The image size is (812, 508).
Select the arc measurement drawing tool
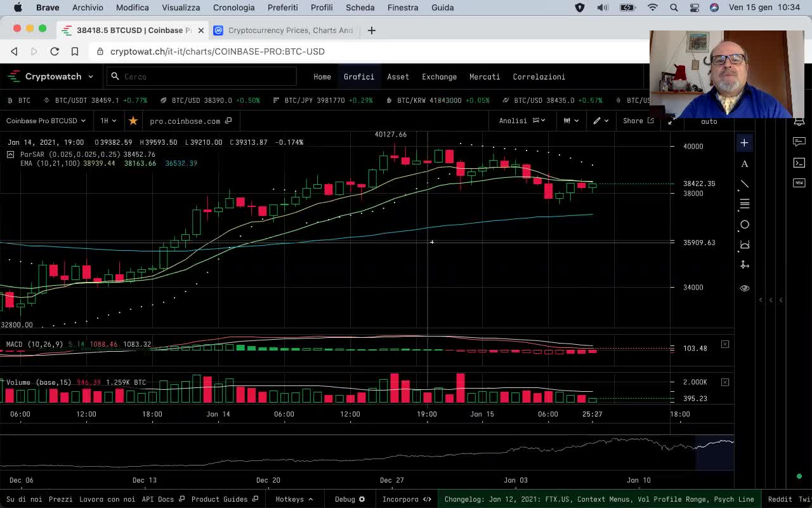click(744, 244)
